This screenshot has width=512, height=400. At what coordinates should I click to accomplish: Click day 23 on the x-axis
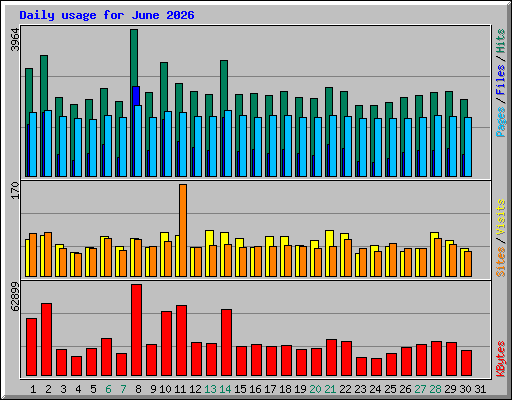tap(360, 389)
